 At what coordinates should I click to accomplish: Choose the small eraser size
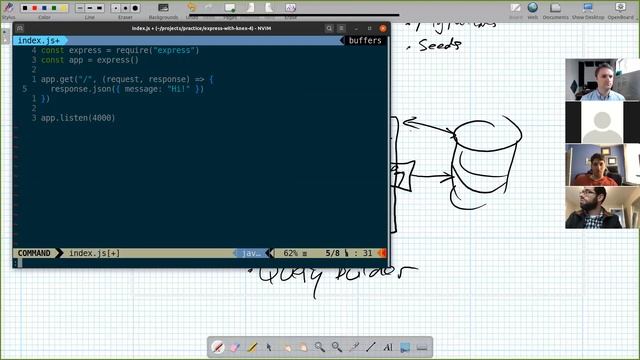[x=116, y=8]
